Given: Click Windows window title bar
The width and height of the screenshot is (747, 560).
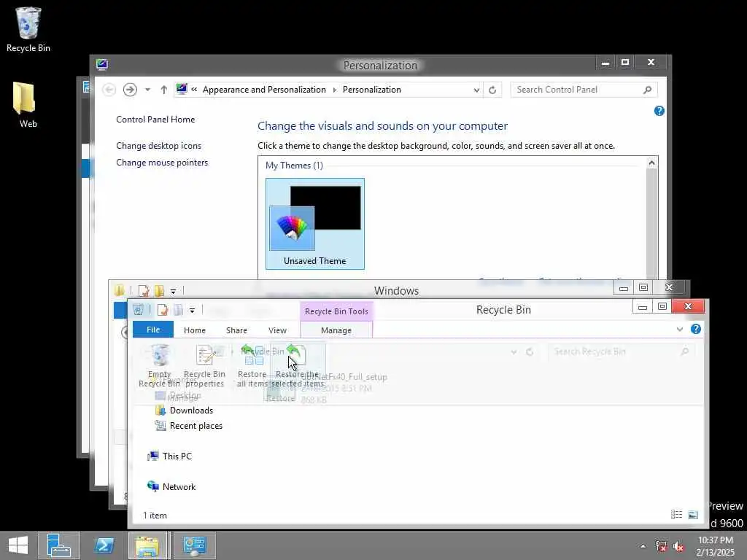Looking at the screenshot, I should 396,290.
